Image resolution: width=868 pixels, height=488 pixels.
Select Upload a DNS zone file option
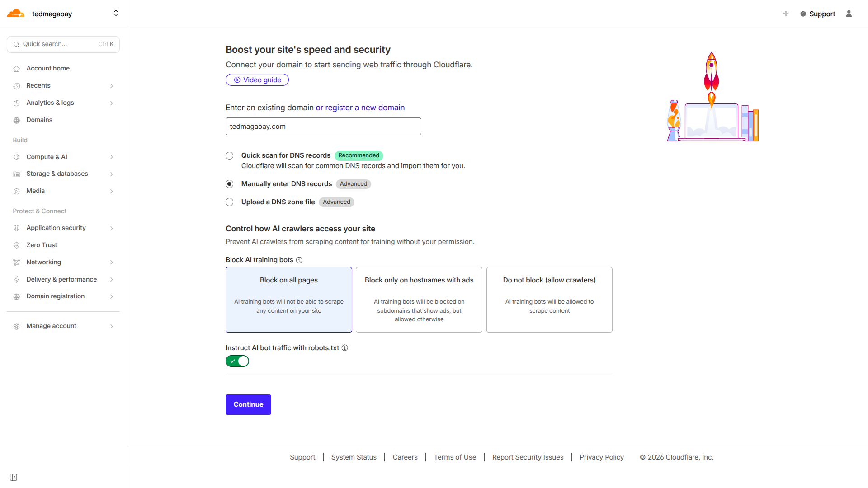point(230,202)
